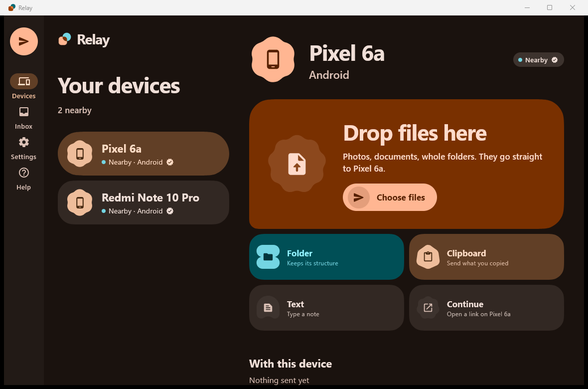Click the round orange send button in the sidebar

[23, 41]
